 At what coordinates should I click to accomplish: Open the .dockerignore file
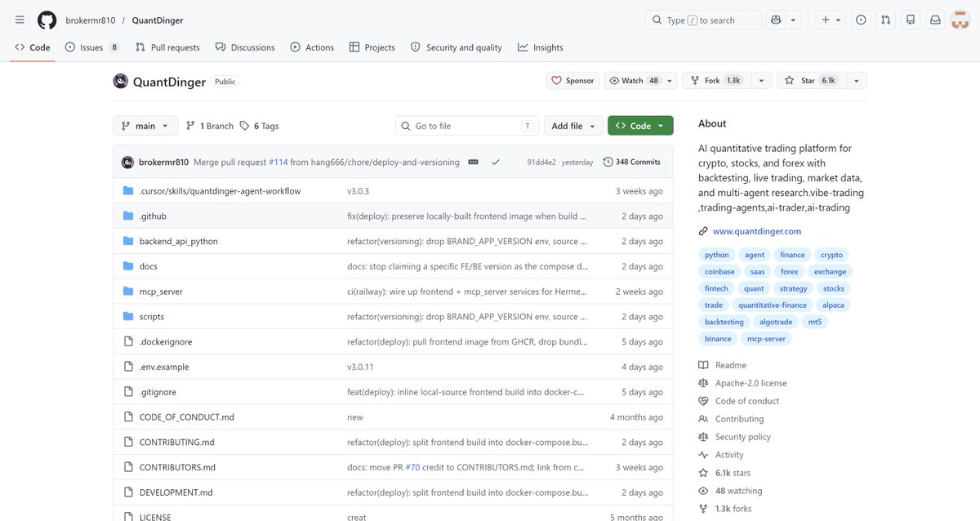166,342
